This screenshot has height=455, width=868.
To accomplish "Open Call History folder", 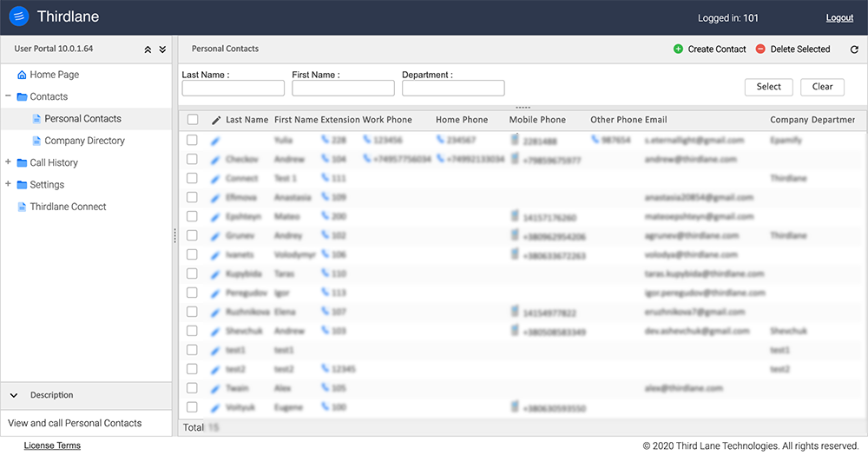I will (54, 162).
